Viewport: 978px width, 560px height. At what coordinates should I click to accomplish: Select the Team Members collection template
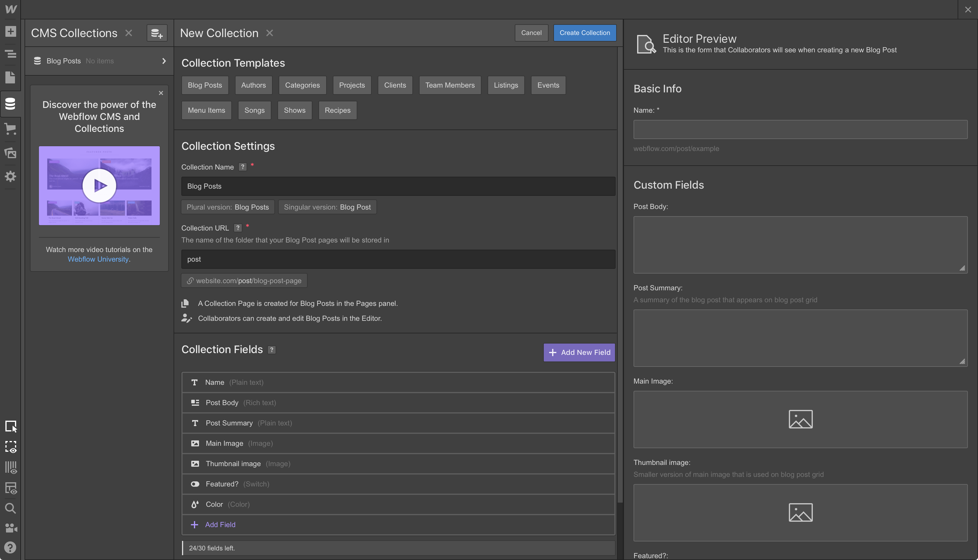coord(449,85)
